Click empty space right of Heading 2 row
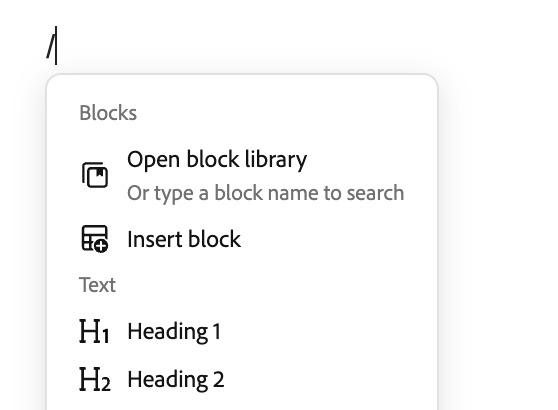Screen dimensions: 558x410 tap(326, 379)
